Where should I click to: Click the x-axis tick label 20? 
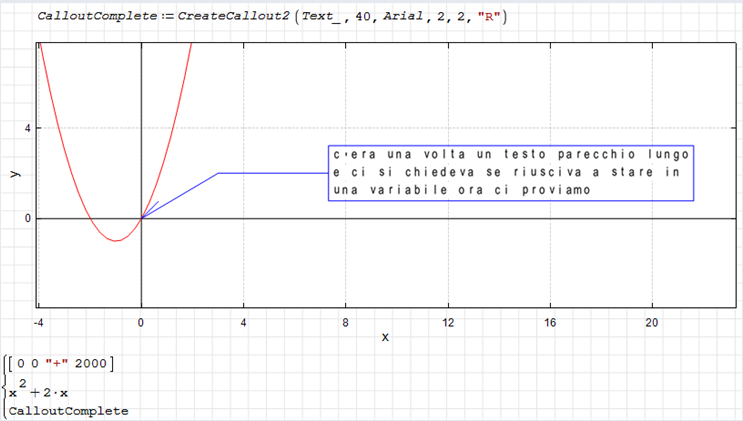(x=652, y=322)
